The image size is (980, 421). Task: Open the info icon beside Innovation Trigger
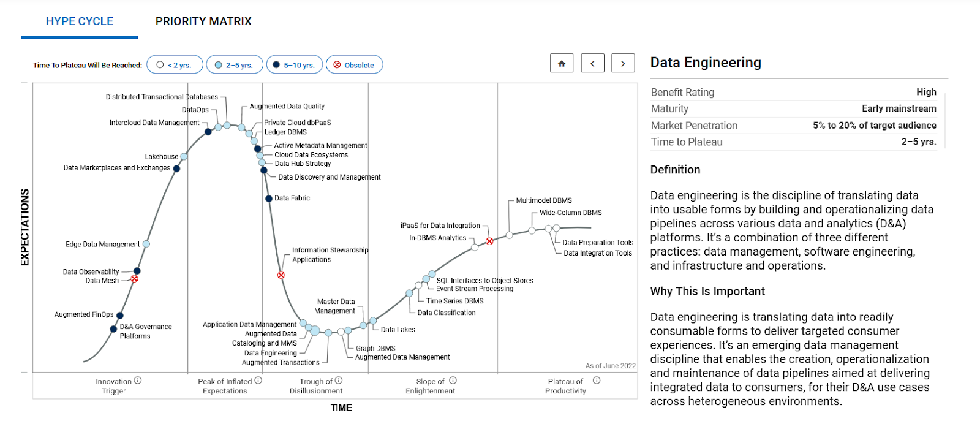click(137, 381)
